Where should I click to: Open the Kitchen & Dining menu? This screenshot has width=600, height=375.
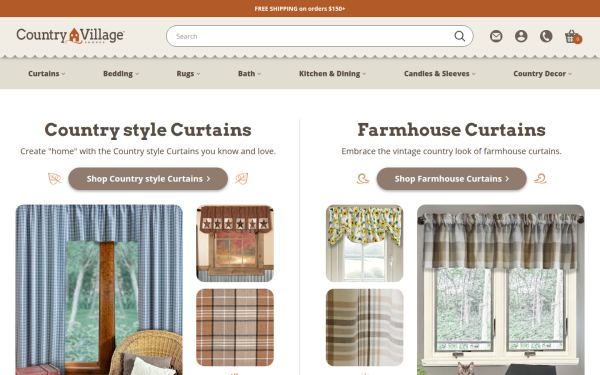tap(333, 73)
